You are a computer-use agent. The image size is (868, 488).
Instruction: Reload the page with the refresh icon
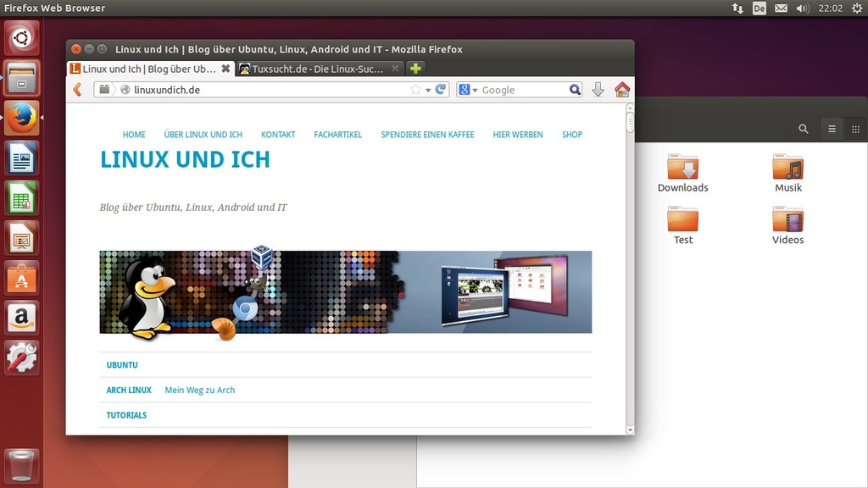coord(441,90)
